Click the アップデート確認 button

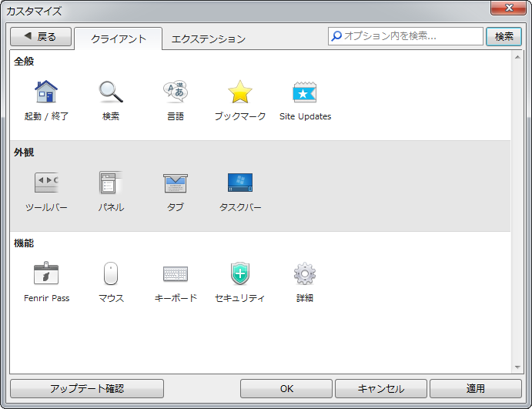pos(87,389)
